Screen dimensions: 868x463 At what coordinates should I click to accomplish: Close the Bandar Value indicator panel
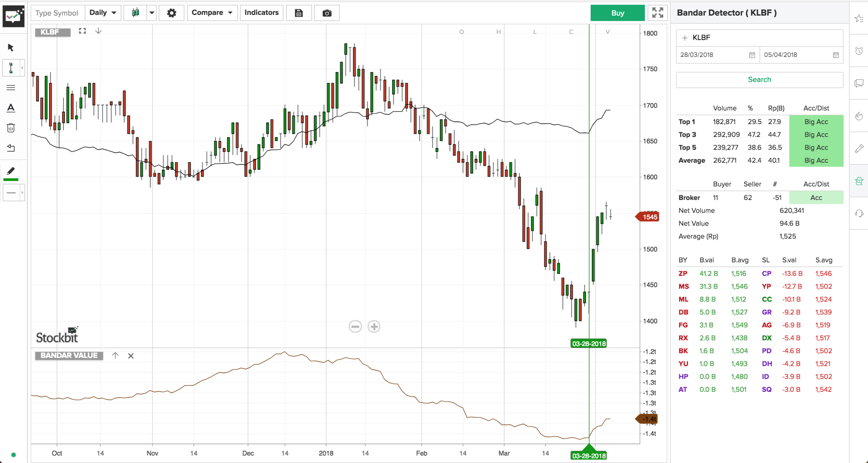tap(131, 356)
